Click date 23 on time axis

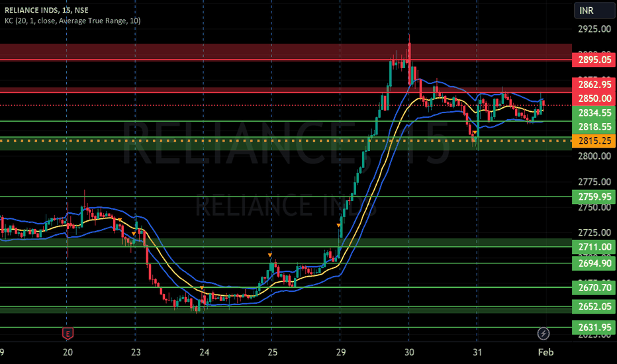point(136,352)
